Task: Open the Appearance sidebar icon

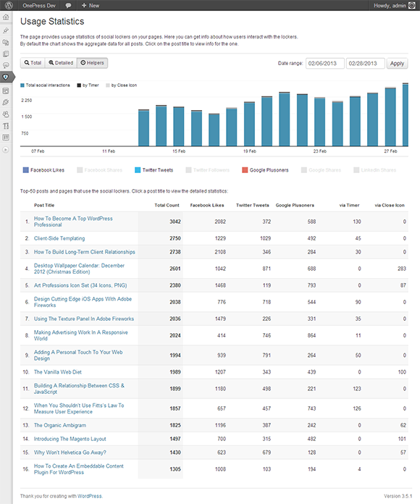Action: [x=6, y=91]
